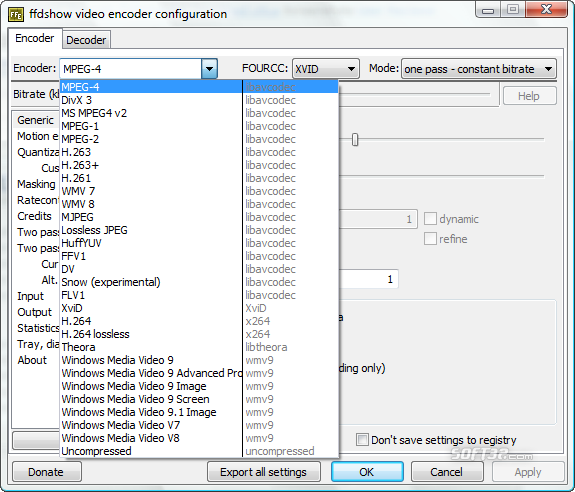
Task: Open Input settings page
Action: pos(30,296)
